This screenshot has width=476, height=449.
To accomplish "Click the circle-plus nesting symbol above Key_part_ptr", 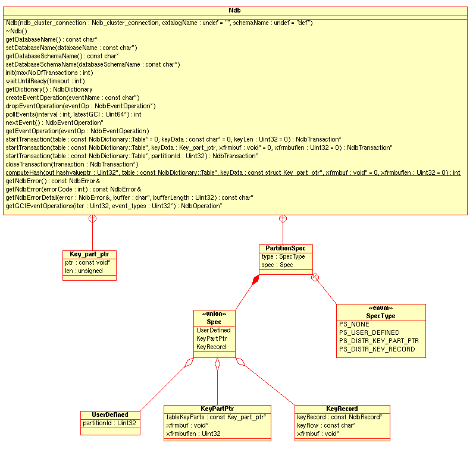I will [92, 219].
